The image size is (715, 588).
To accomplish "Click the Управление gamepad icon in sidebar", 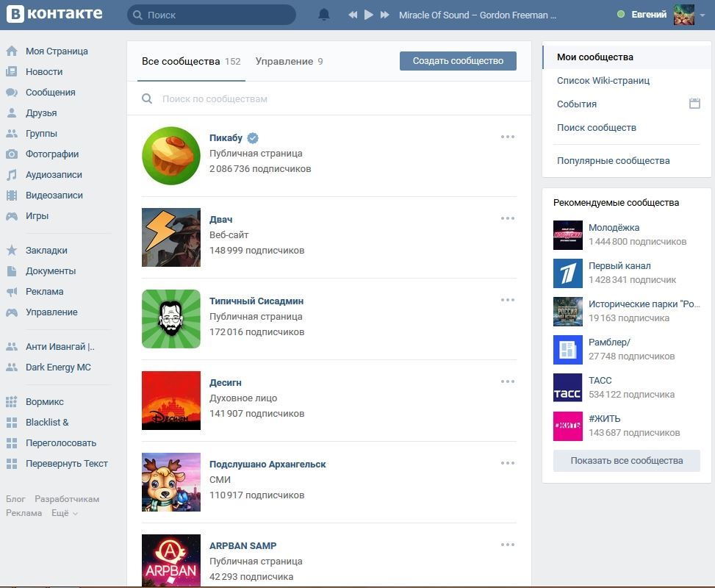I will (12, 312).
